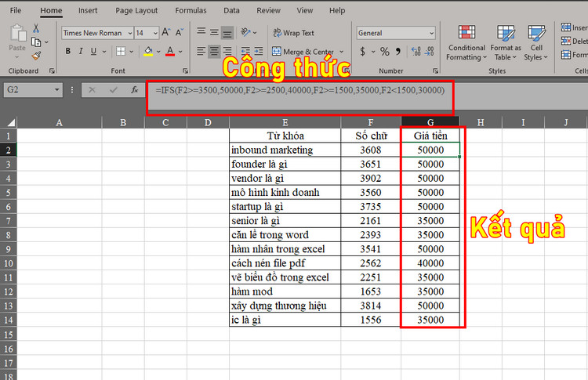
Task: Expand borders dropdown arrow
Action: coord(131,52)
